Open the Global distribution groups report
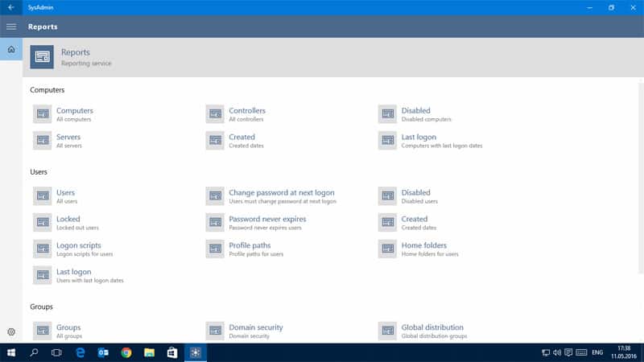 point(432,327)
